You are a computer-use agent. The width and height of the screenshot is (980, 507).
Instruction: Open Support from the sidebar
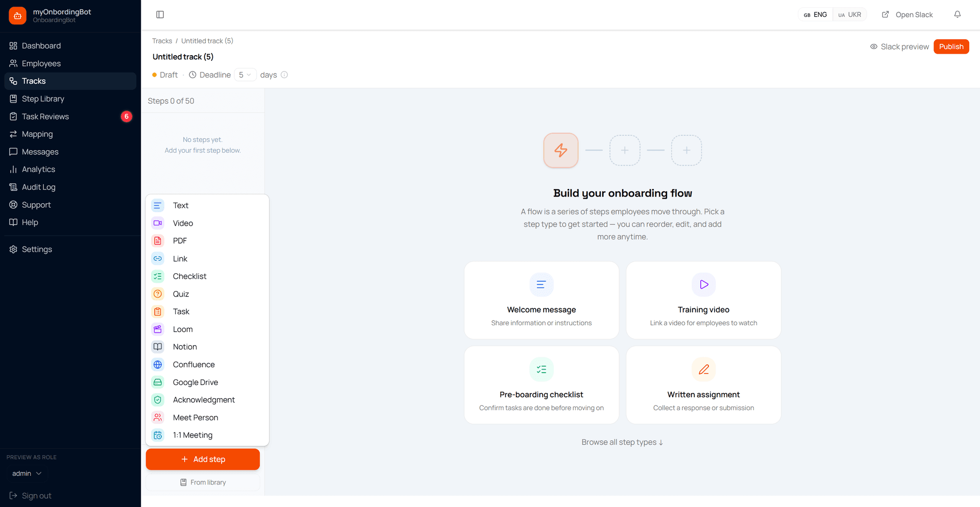click(70, 205)
